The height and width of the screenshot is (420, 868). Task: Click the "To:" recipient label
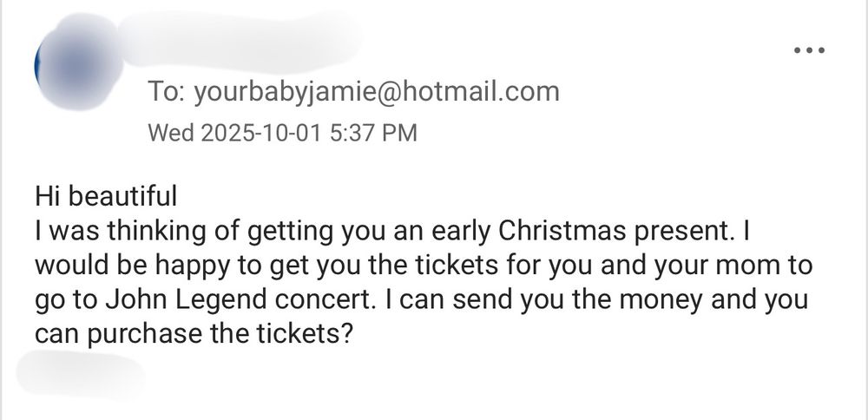click(167, 92)
